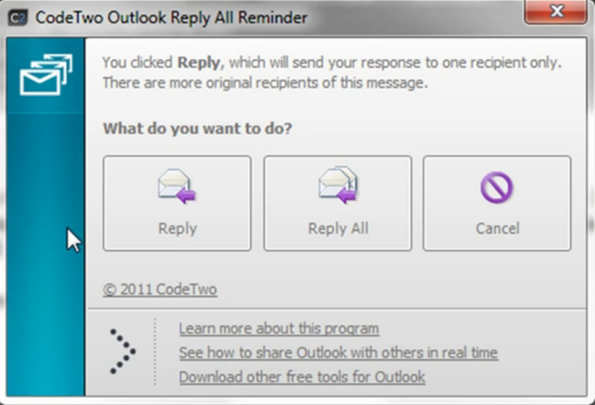
Task: Click the single envelope Reply icon
Action: click(x=176, y=186)
